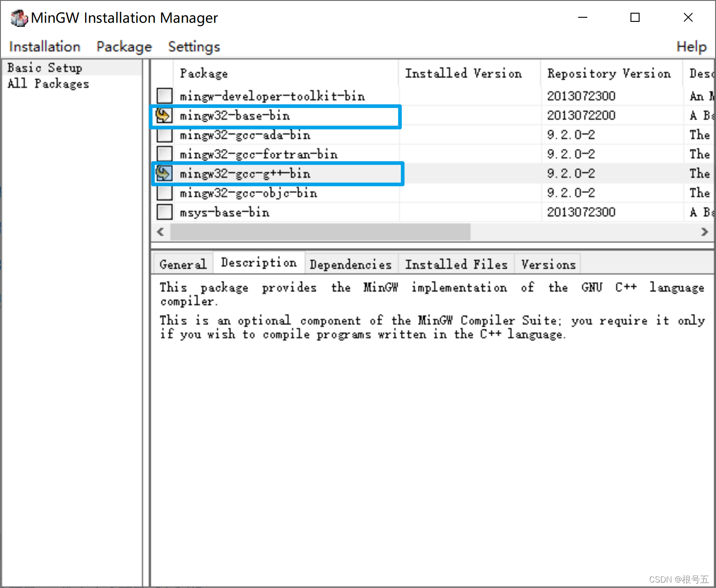Switch to the Dependencies tab
The image size is (716, 588).
pyautogui.click(x=351, y=264)
